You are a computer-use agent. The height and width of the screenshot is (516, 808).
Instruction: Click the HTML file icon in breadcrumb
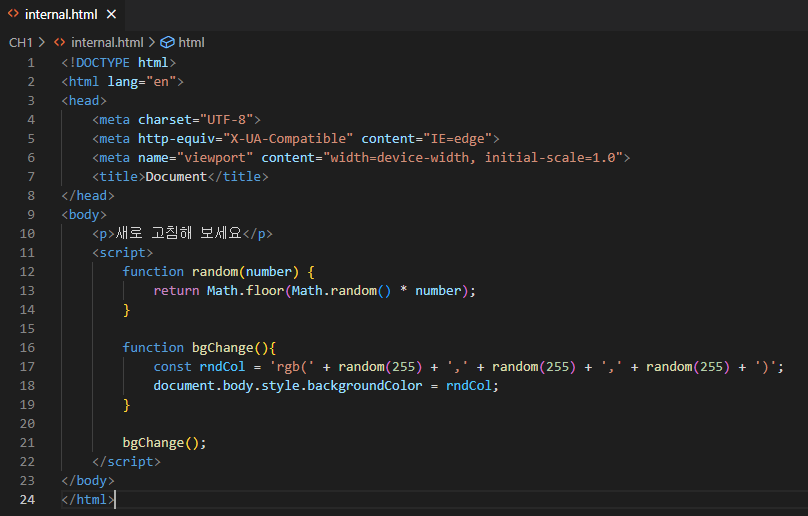pos(60,42)
